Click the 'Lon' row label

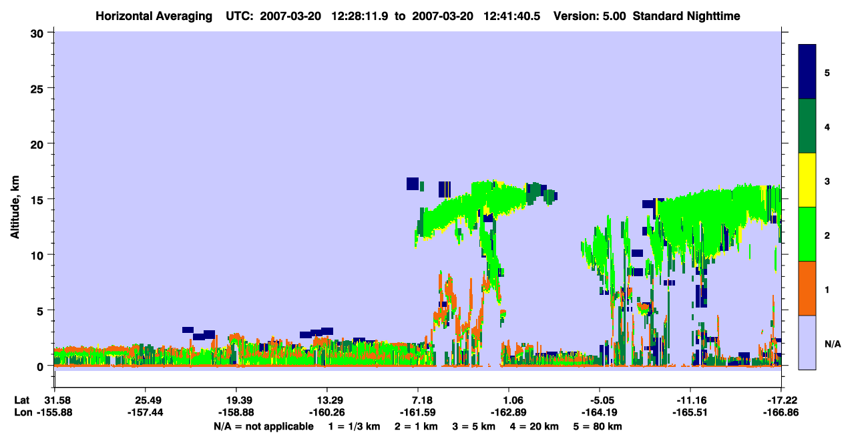(22, 412)
